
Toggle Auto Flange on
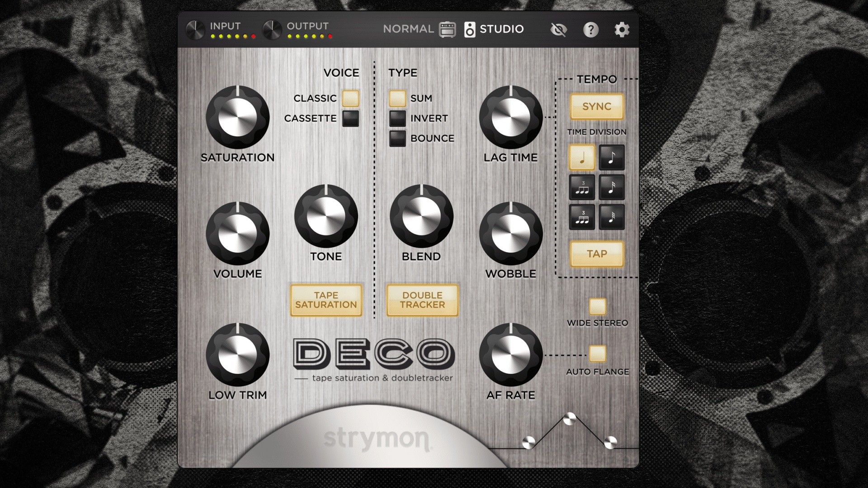598,354
